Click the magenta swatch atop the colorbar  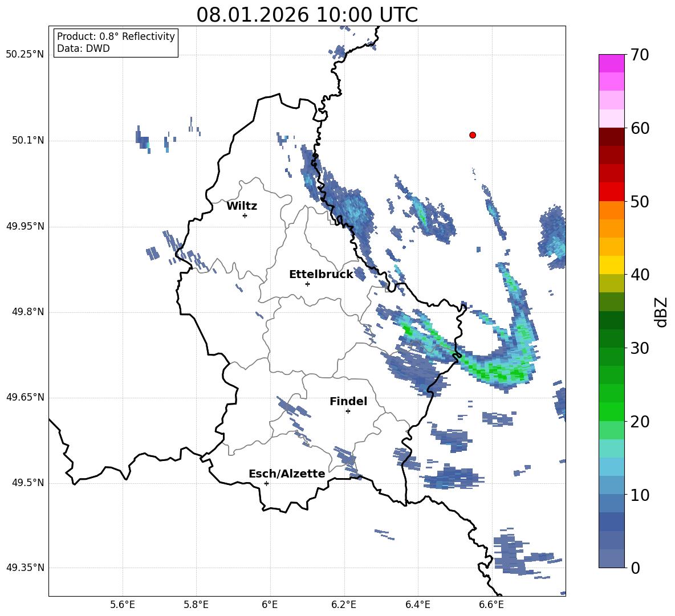click(611, 63)
